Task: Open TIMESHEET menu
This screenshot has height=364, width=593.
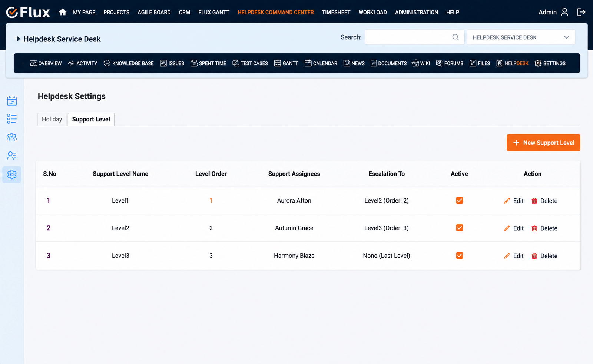Action: click(x=336, y=12)
